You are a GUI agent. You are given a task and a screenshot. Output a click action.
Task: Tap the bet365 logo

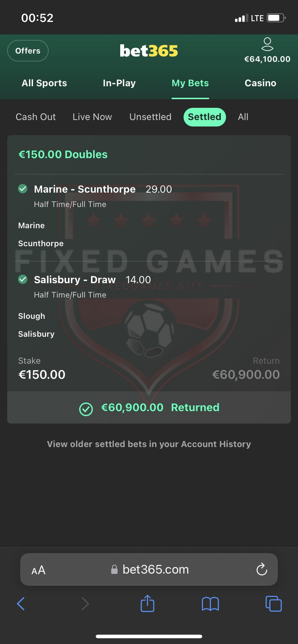pos(149,51)
